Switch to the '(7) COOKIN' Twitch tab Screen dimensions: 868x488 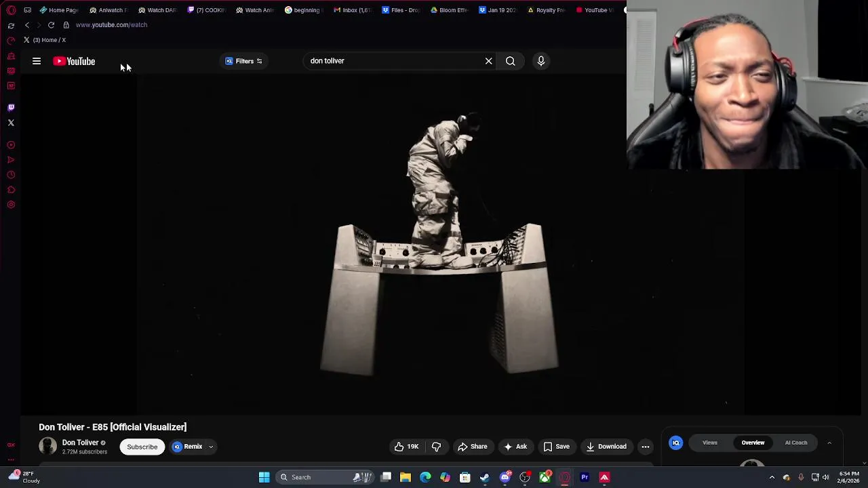206,10
